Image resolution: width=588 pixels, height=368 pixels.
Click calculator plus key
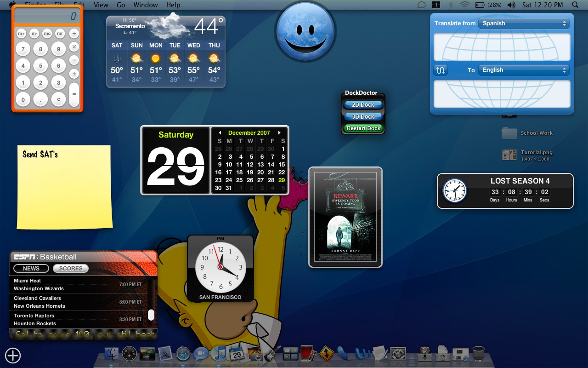coord(74,74)
